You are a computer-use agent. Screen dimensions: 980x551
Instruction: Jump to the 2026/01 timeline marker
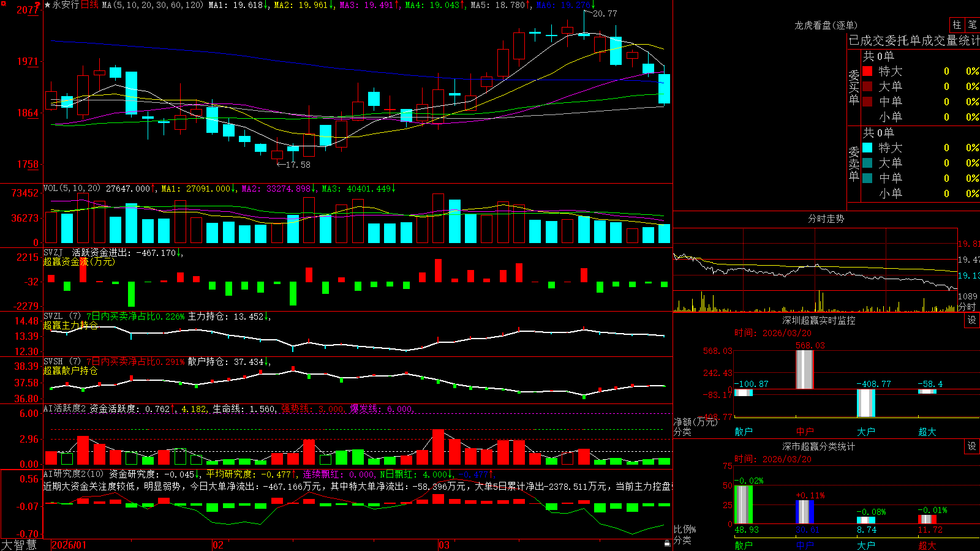point(69,545)
